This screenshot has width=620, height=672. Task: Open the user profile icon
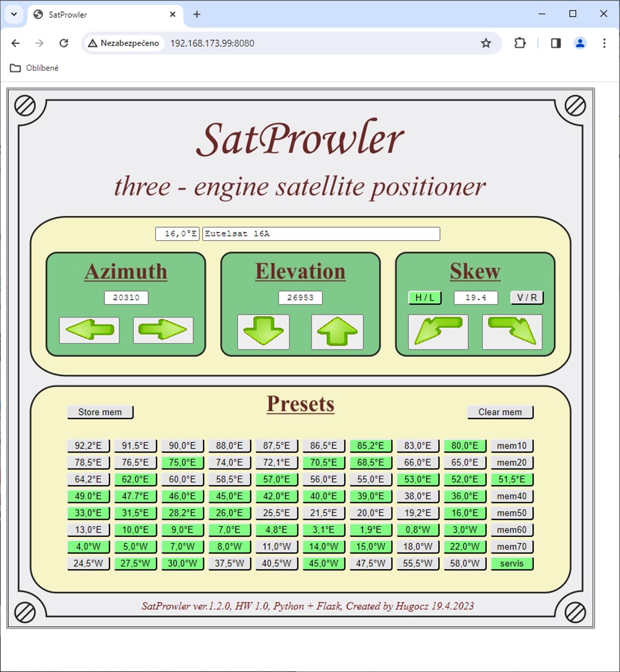coord(580,43)
